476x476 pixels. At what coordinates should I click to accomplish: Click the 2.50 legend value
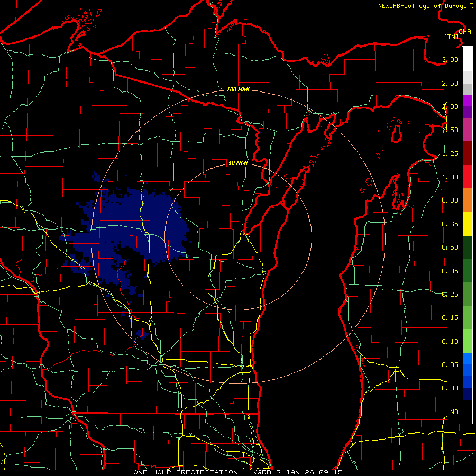(450, 83)
